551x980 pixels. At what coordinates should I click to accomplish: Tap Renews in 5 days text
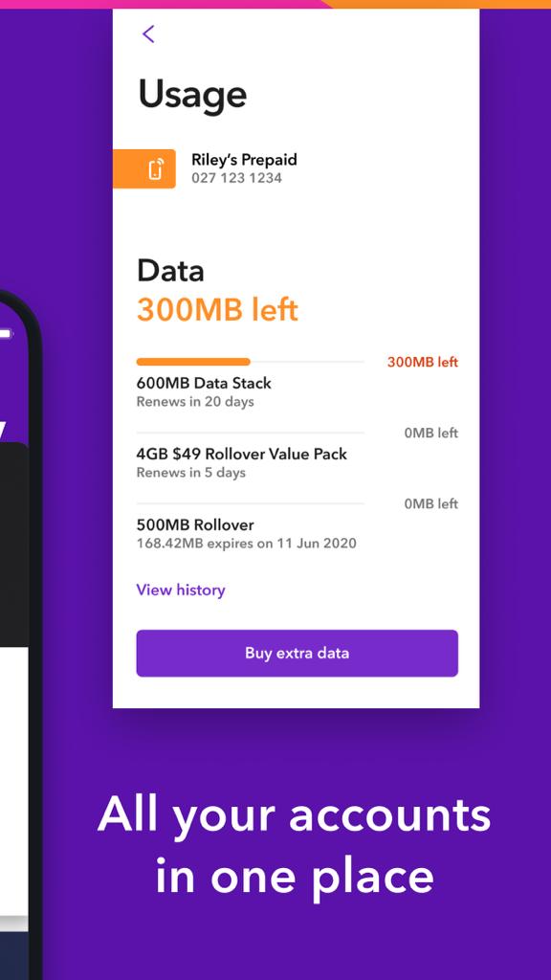tap(191, 473)
